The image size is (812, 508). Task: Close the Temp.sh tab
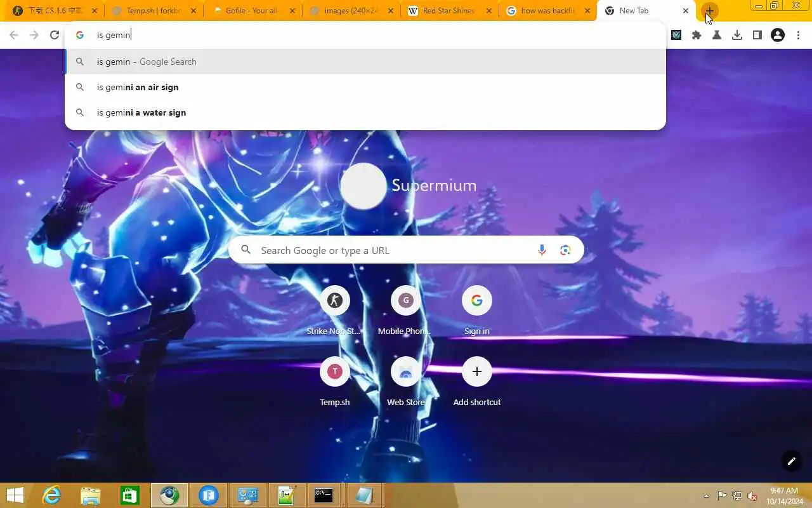coord(193,11)
